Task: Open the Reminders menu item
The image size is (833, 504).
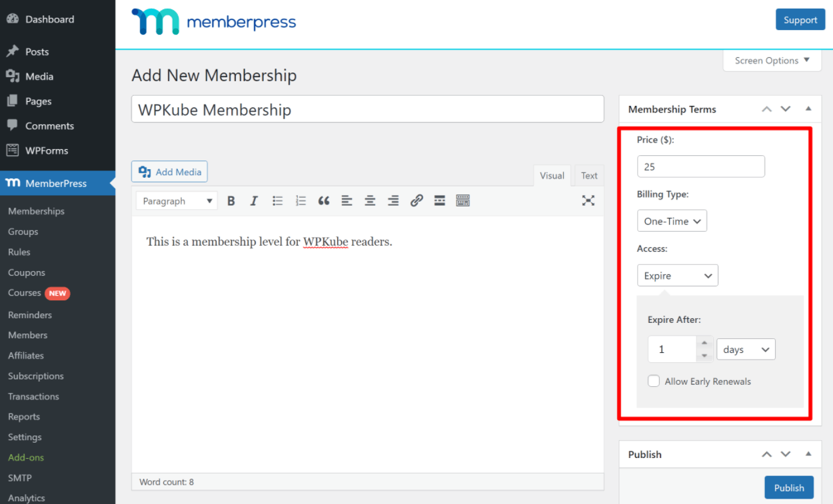Action: coord(30,315)
